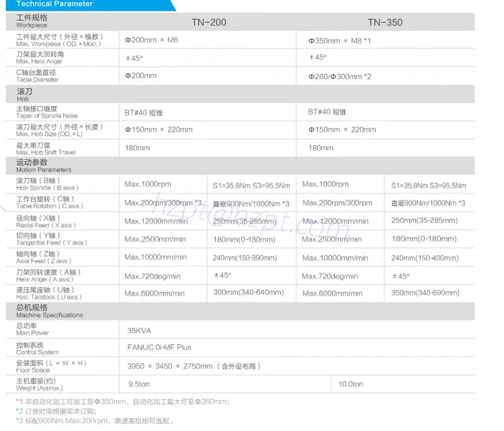Click the Table Rotation (C axis) row label
Image resolution: width=504 pixels, height=431 pixels.
(x=49, y=203)
